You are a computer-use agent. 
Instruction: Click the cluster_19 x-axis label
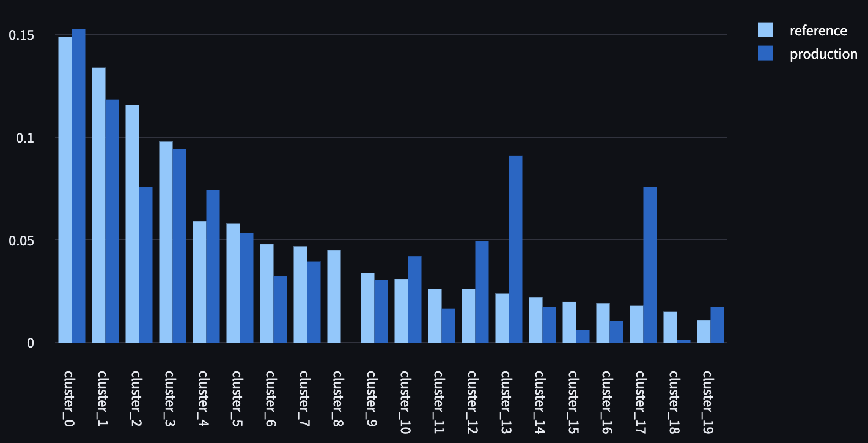(x=708, y=394)
